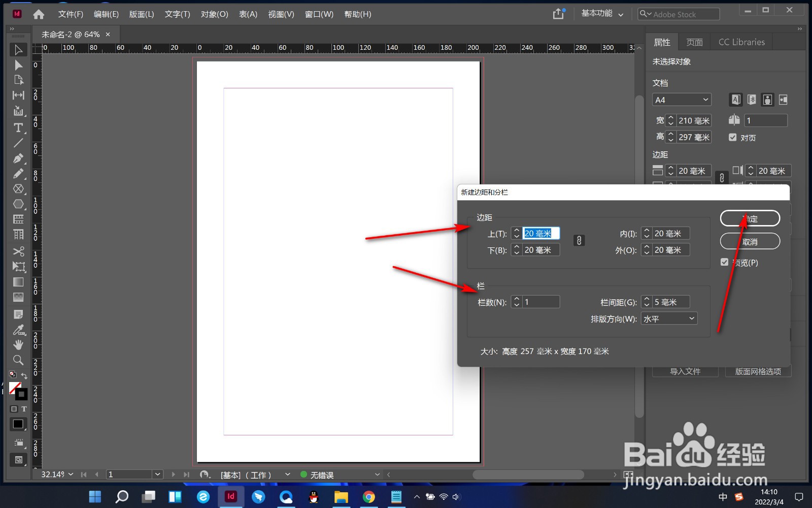Expand the tools panel double arrow
Image resolution: width=812 pixels, height=508 pixels.
(12, 29)
